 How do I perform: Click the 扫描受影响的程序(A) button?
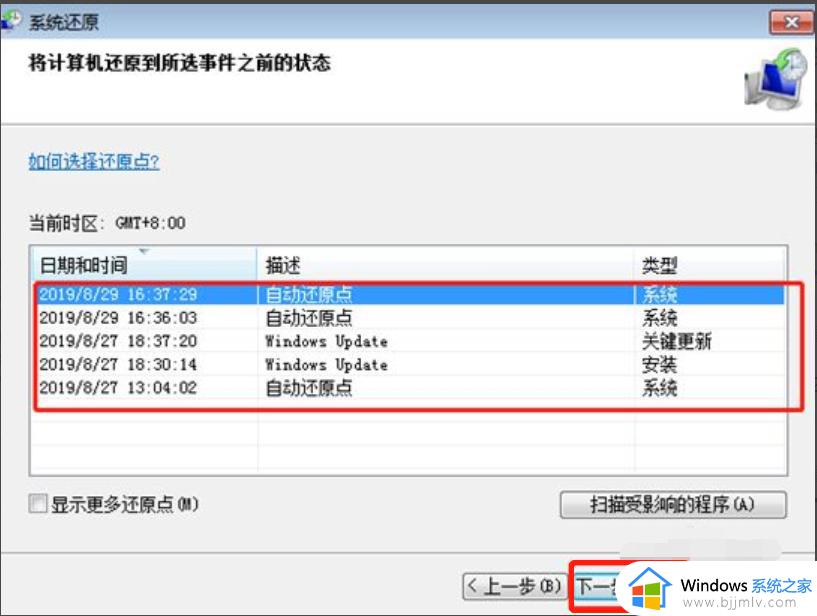[673, 504]
